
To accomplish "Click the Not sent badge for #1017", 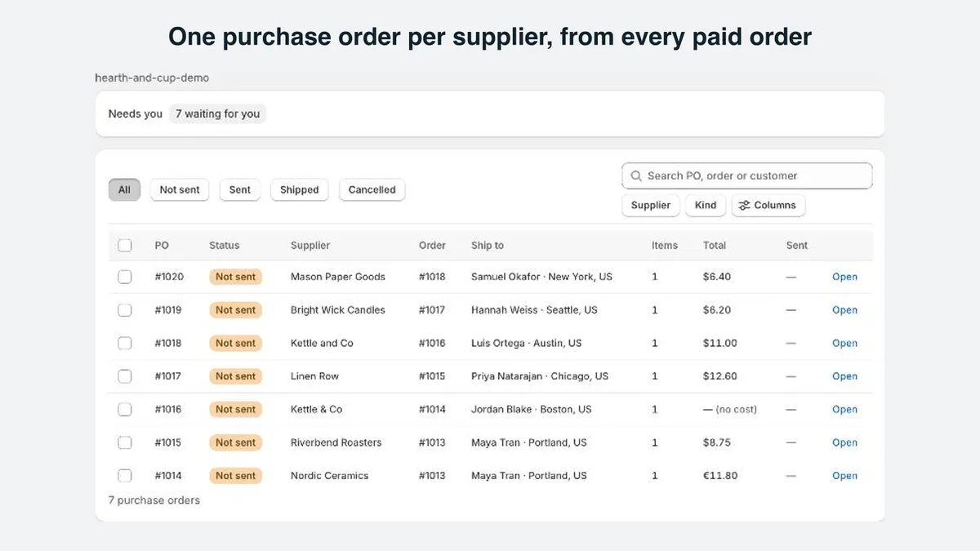I will tap(235, 376).
